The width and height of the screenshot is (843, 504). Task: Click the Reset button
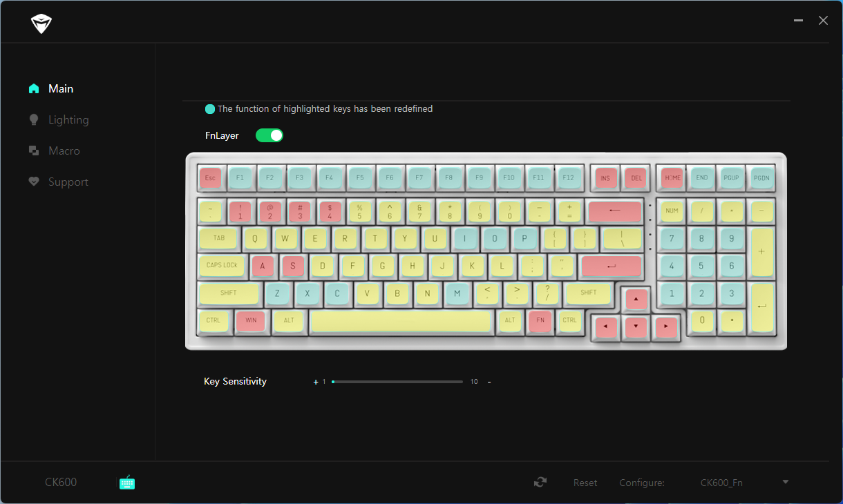pyautogui.click(x=585, y=483)
